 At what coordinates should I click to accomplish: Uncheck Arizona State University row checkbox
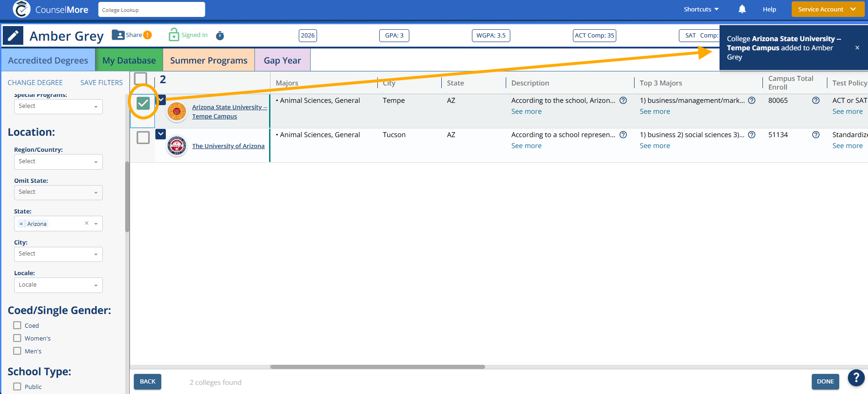pyautogui.click(x=143, y=103)
